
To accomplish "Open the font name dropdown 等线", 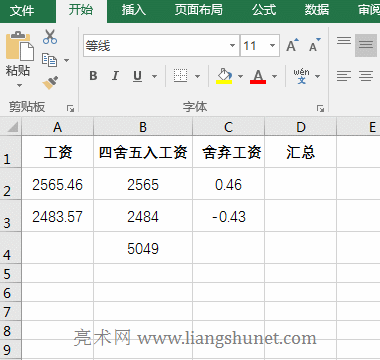I will [x=161, y=45].
